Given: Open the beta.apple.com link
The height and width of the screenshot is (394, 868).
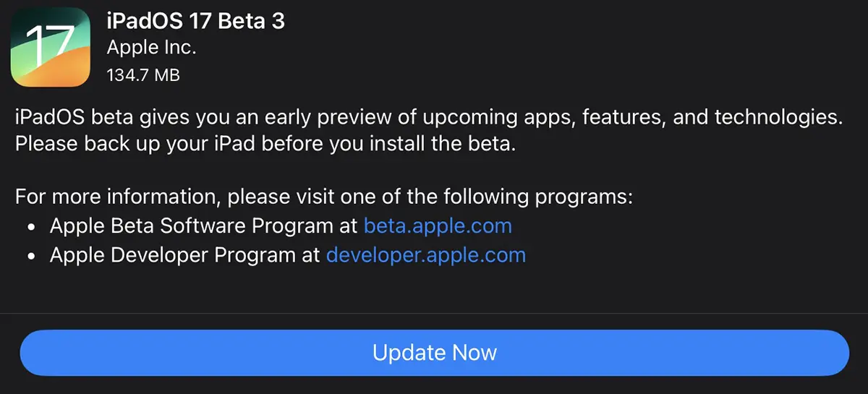Looking at the screenshot, I should pyautogui.click(x=438, y=226).
